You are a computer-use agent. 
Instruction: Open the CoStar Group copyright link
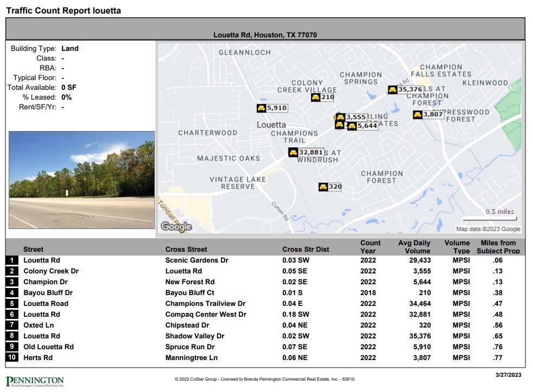point(266,378)
